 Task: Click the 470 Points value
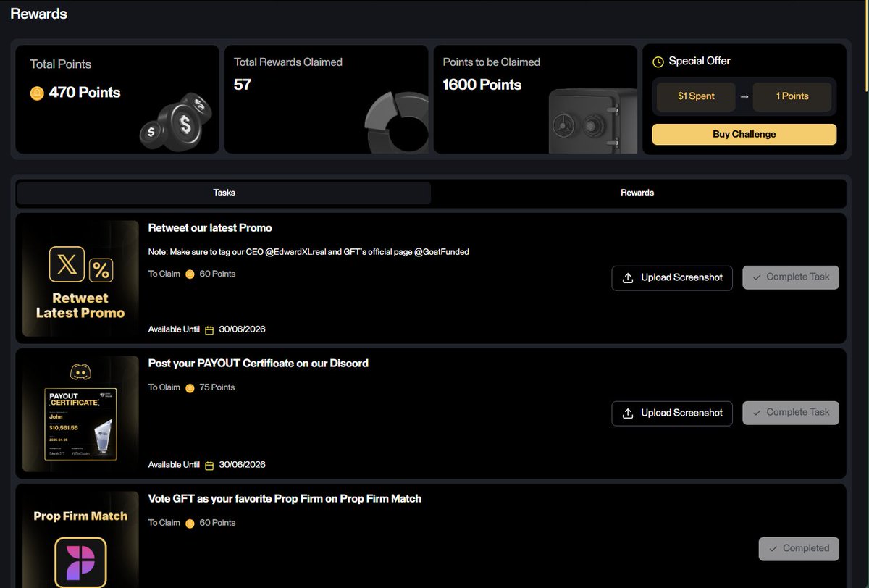pyautogui.click(x=85, y=93)
